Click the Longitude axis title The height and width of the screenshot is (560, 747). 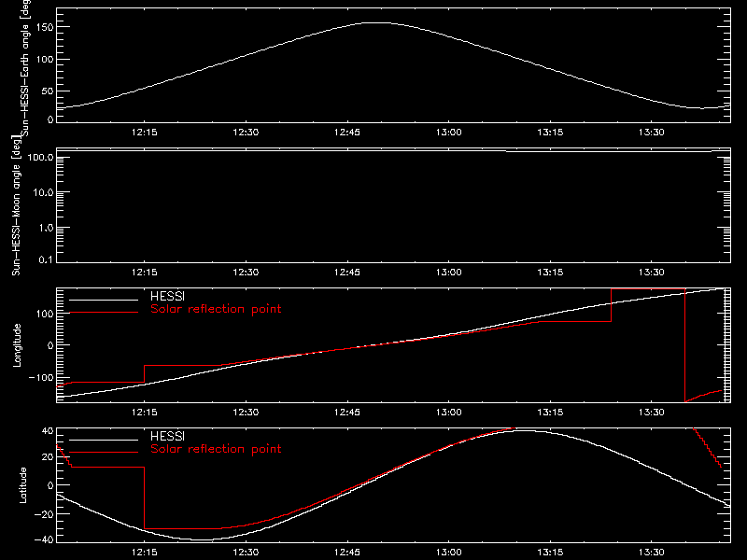tap(17, 345)
